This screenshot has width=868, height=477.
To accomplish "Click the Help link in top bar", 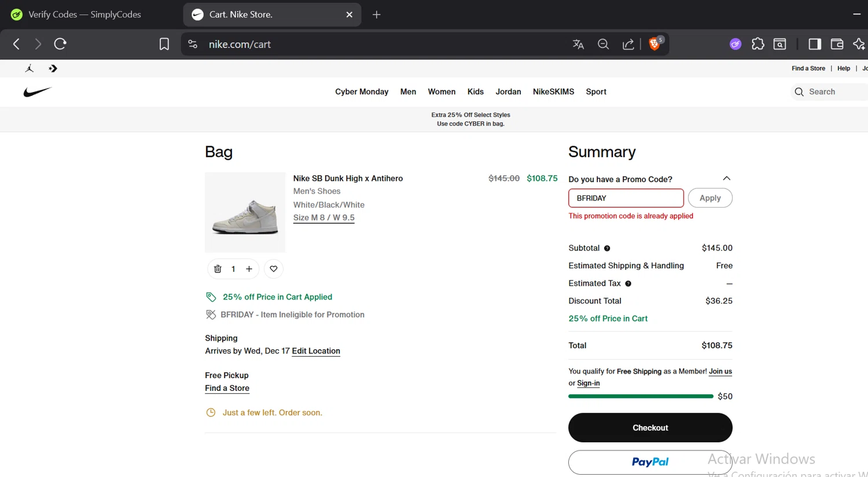I will click(x=844, y=68).
